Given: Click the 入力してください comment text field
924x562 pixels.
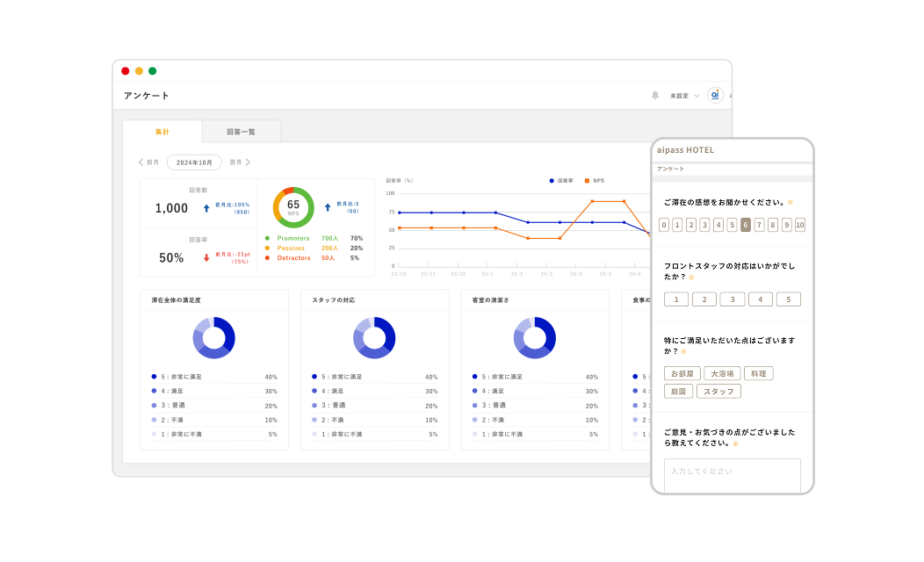Looking at the screenshot, I should pos(732,474).
